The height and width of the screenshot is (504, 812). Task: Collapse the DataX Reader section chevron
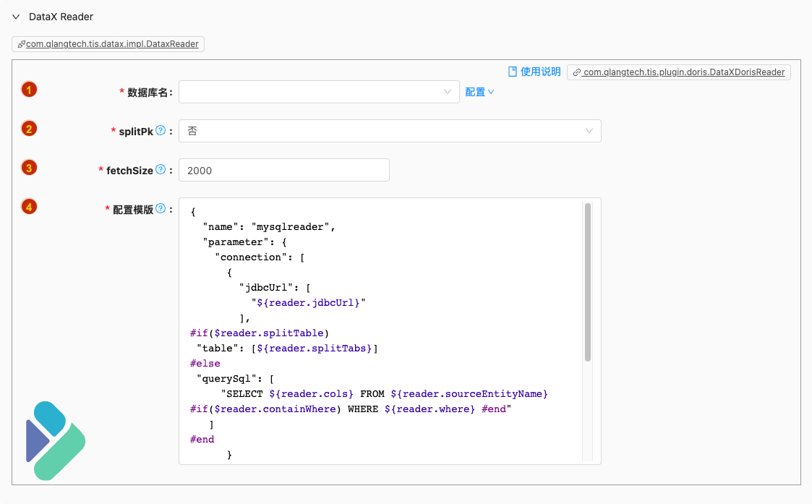point(16,17)
